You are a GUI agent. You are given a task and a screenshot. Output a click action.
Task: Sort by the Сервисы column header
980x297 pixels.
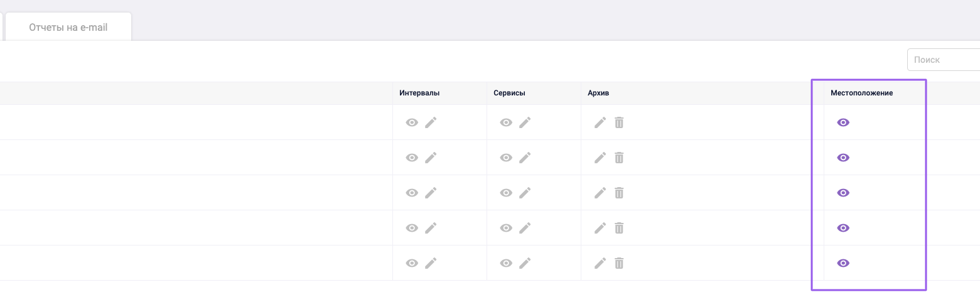pos(509,93)
